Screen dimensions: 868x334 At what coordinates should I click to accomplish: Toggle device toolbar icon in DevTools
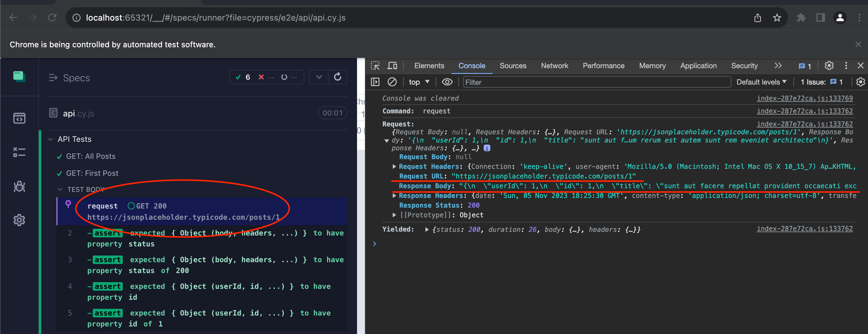392,66
